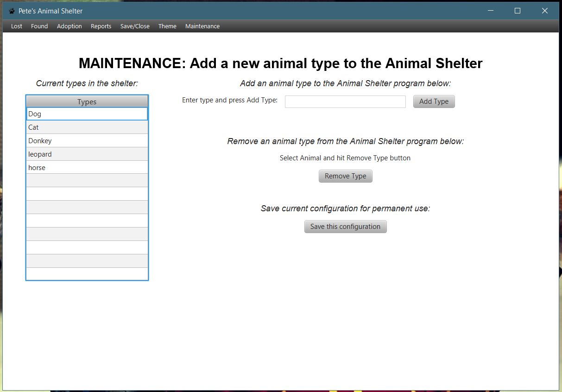The width and height of the screenshot is (562, 392).
Task: Click the Types column header
Action: point(86,101)
